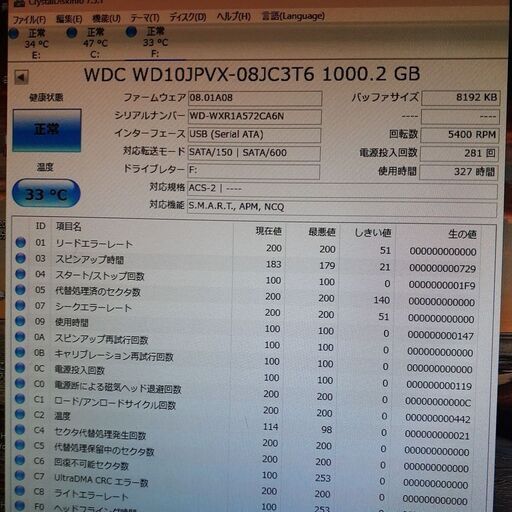Open the 編集(E) menu
Screen dimensions: 512x512
pyautogui.click(x=69, y=19)
